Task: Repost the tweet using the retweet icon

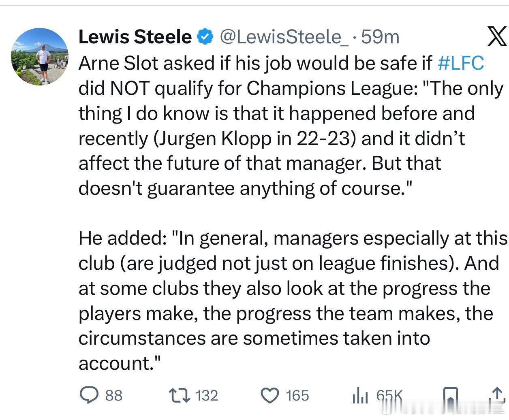Action: (179, 395)
